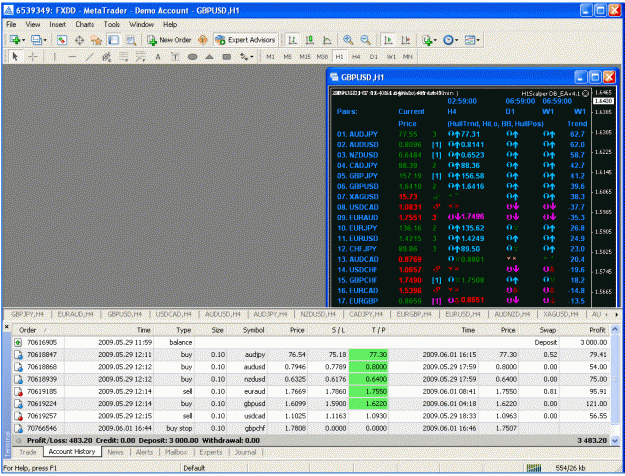Switch to the Trade tab

[28, 452]
